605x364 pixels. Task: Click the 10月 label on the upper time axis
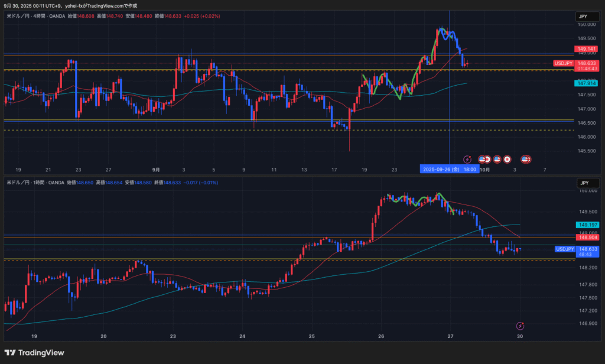[x=484, y=170]
